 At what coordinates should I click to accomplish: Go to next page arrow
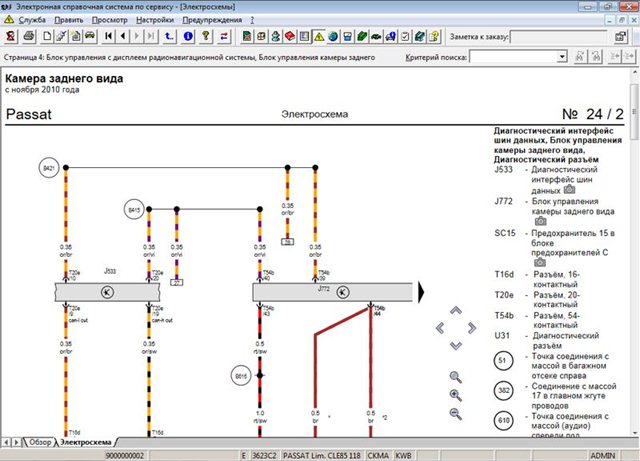click(137, 36)
